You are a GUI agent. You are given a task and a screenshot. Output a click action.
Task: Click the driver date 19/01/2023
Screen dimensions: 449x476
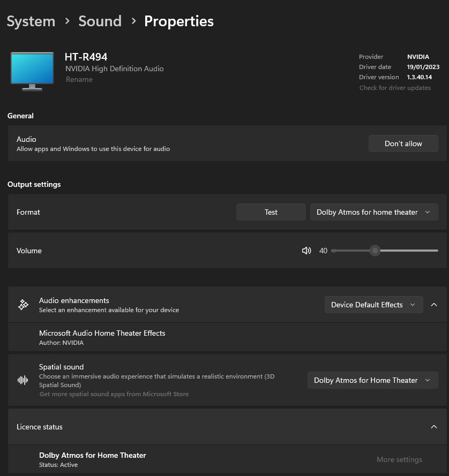(423, 67)
